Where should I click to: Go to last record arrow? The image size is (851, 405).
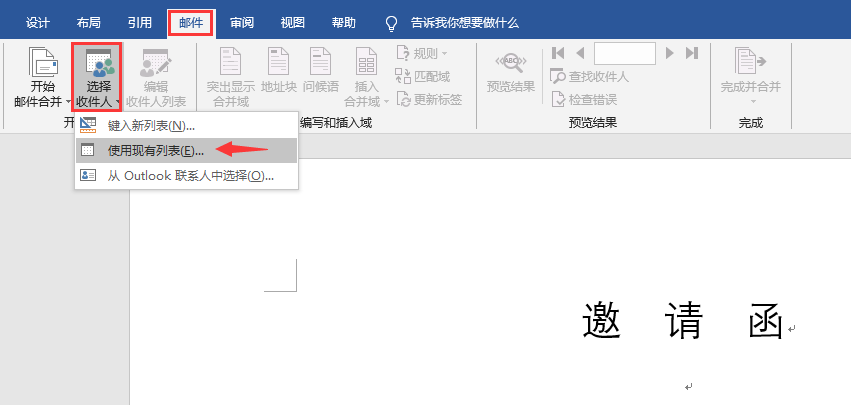click(691, 53)
